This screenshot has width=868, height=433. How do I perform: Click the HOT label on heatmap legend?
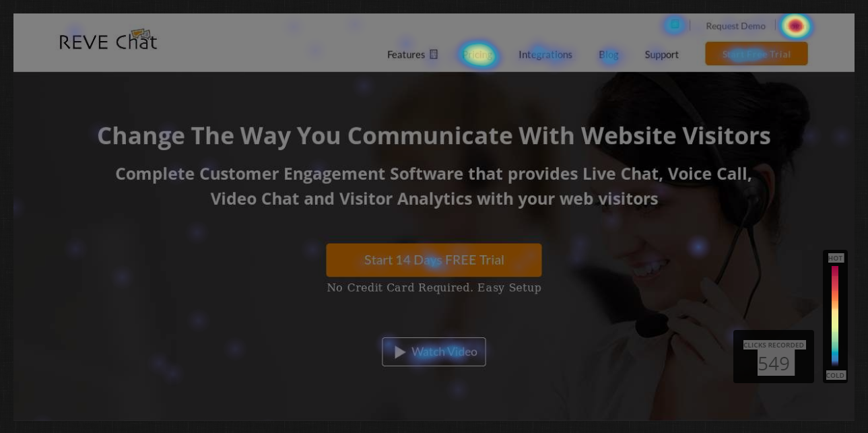tap(836, 258)
